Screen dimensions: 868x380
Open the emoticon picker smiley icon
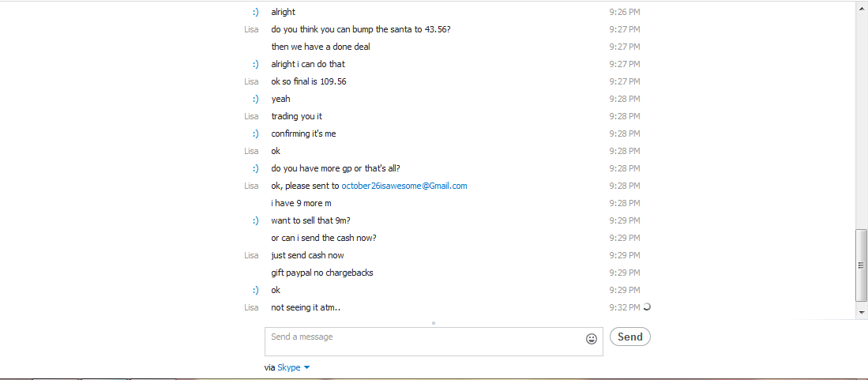click(x=592, y=338)
